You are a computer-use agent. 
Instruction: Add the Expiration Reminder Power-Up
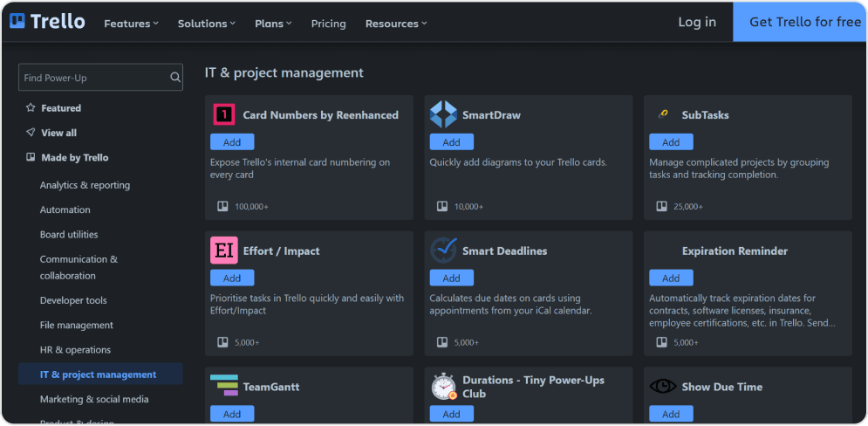(671, 278)
